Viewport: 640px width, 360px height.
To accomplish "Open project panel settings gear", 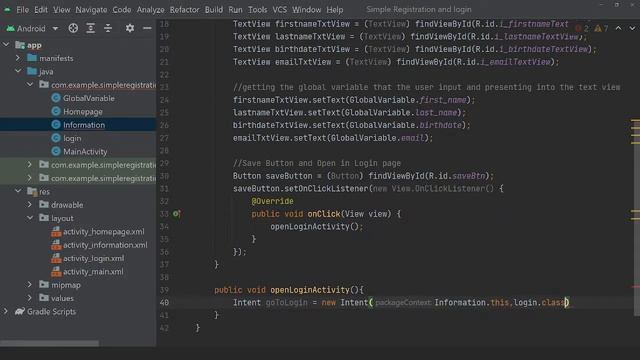I will click(130, 28).
